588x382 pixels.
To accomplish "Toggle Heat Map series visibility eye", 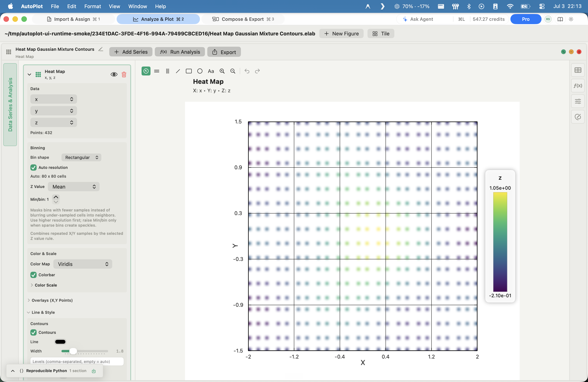I will pos(114,74).
